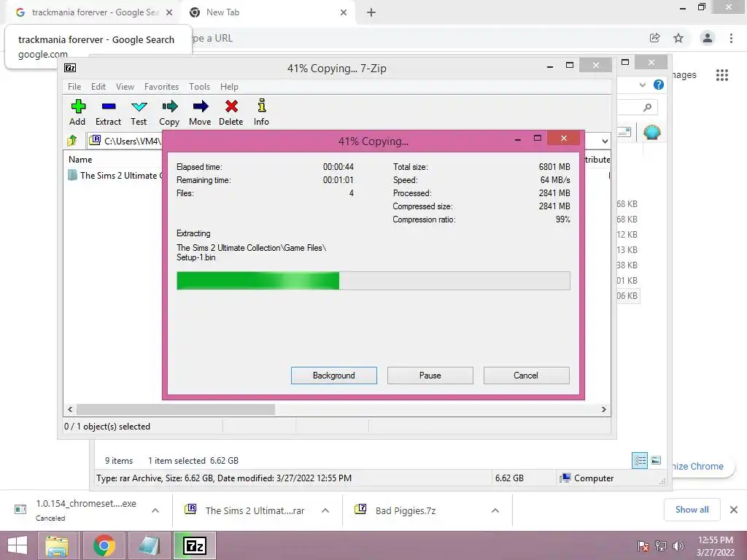The image size is (747, 560).
Task: Open File Explorer from the taskbar
Action: coord(57,545)
